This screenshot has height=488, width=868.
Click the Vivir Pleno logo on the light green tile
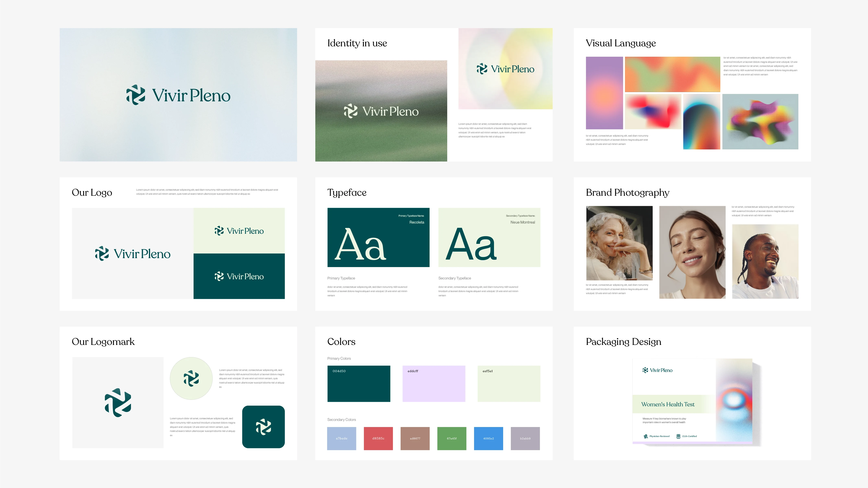coord(239,231)
